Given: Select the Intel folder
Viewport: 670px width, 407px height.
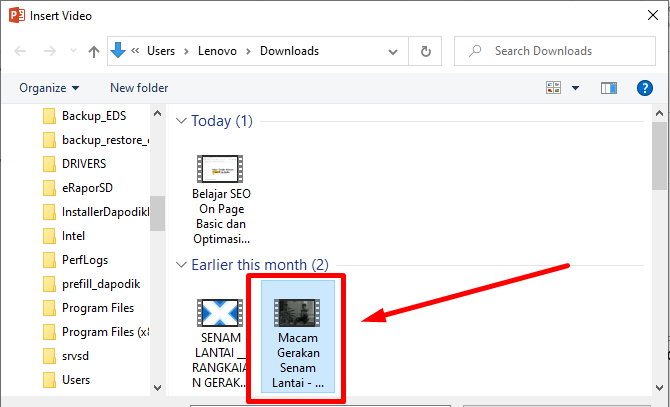Looking at the screenshot, I should (x=73, y=236).
